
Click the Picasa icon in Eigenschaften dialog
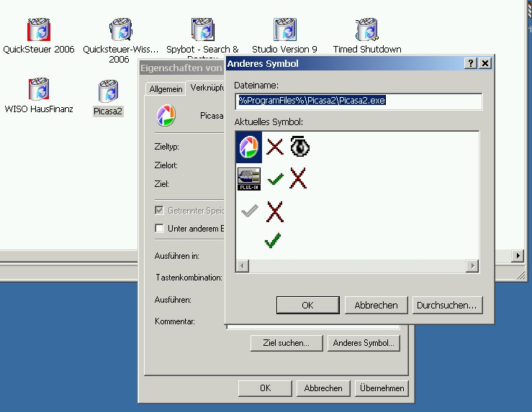point(166,115)
